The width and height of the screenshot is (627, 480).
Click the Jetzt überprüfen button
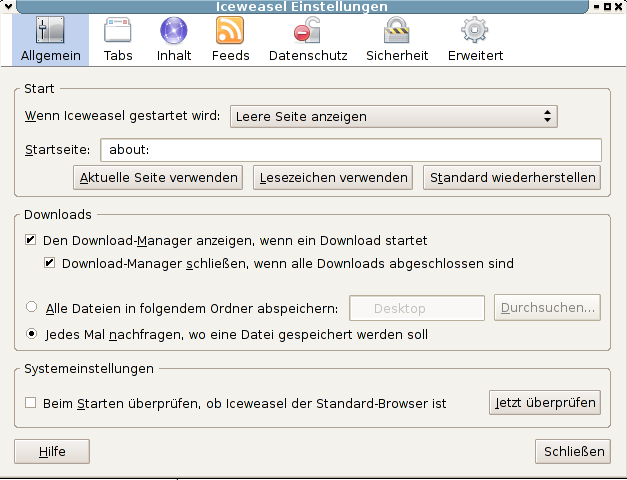545,403
